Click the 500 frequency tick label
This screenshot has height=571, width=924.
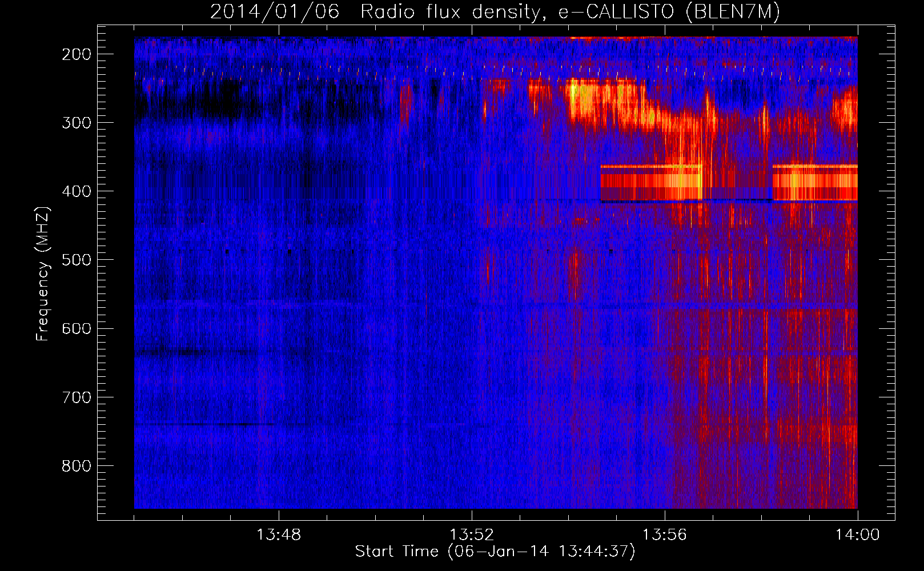(77, 260)
